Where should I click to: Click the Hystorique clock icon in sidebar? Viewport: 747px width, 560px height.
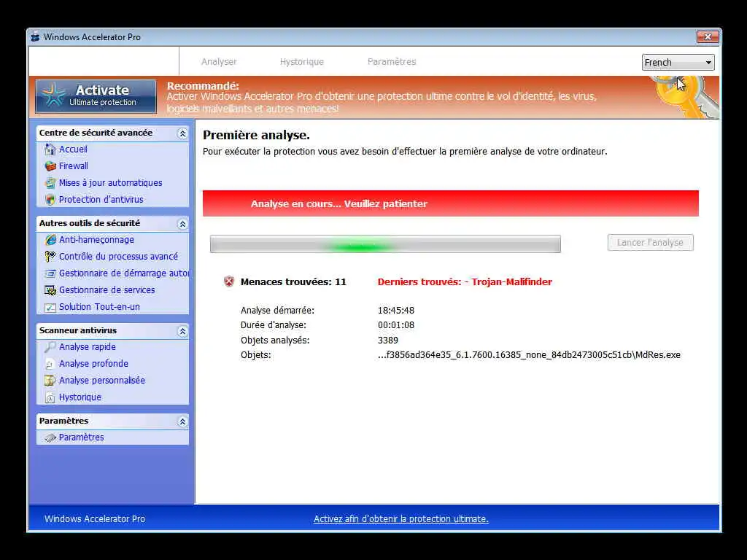point(50,397)
